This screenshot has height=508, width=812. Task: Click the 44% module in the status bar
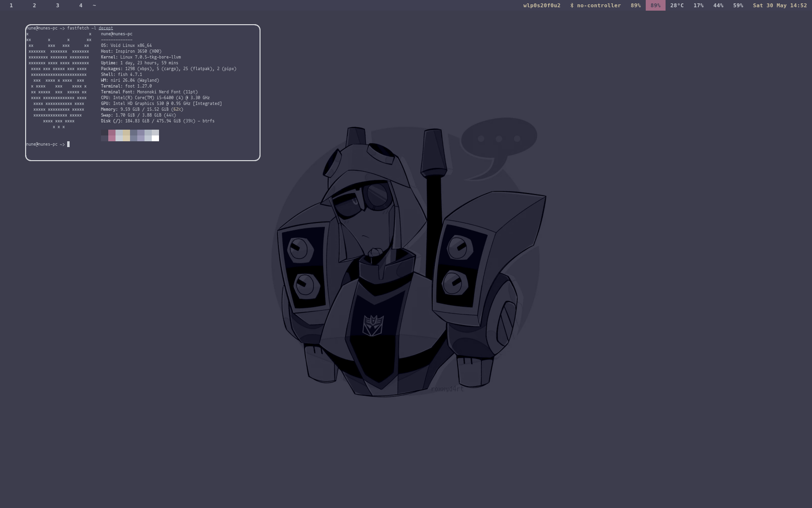point(718,5)
